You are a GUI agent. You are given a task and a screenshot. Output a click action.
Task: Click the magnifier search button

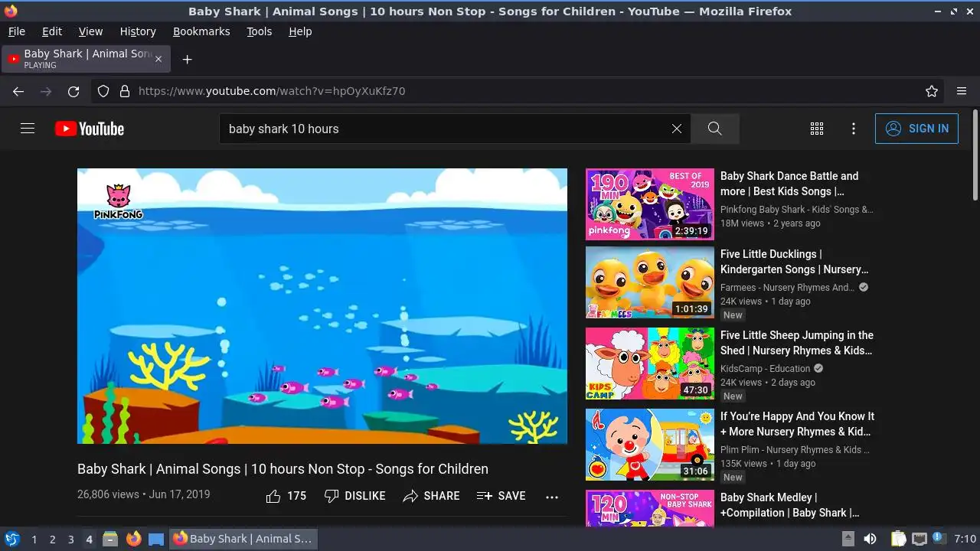[x=714, y=129]
